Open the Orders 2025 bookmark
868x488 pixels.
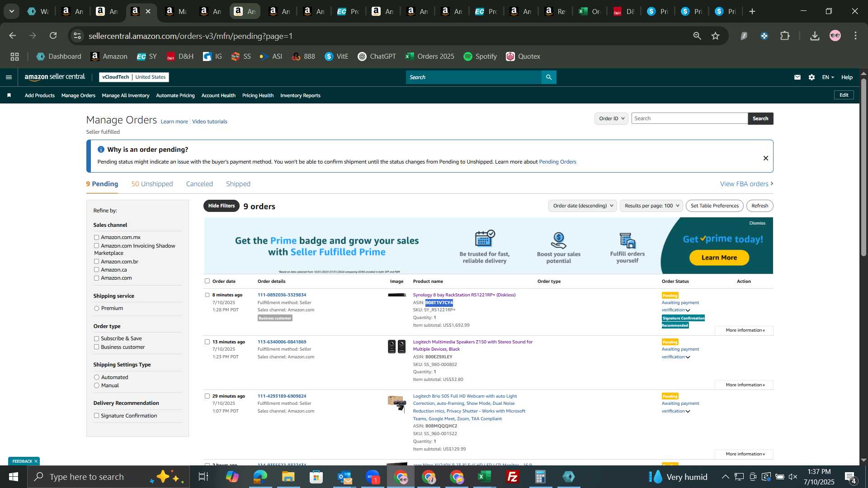click(430, 56)
